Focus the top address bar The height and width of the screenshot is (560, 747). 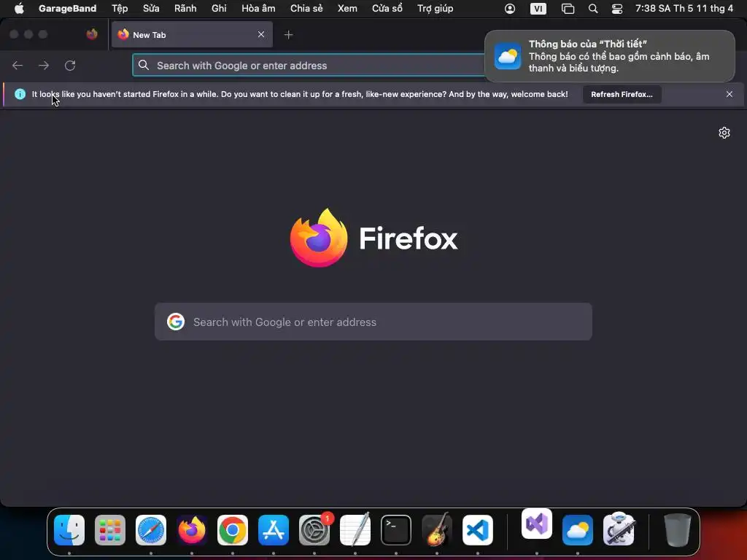[x=309, y=65]
